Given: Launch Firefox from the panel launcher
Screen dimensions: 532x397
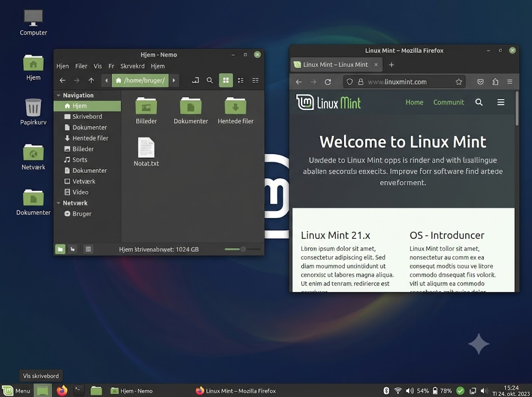Looking at the screenshot, I should [62, 391].
